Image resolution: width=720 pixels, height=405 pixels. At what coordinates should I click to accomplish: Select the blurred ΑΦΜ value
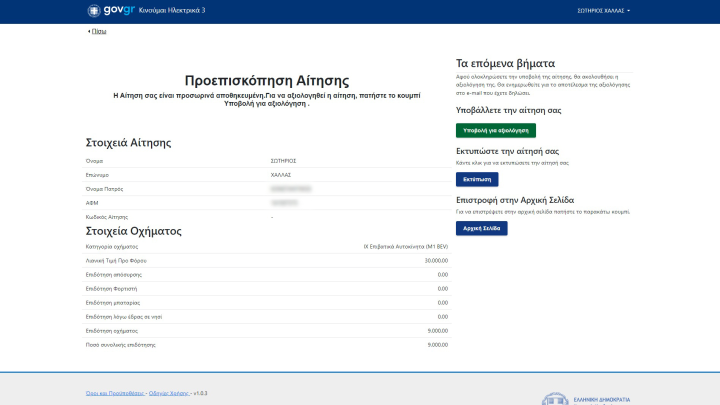(x=284, y=202)
